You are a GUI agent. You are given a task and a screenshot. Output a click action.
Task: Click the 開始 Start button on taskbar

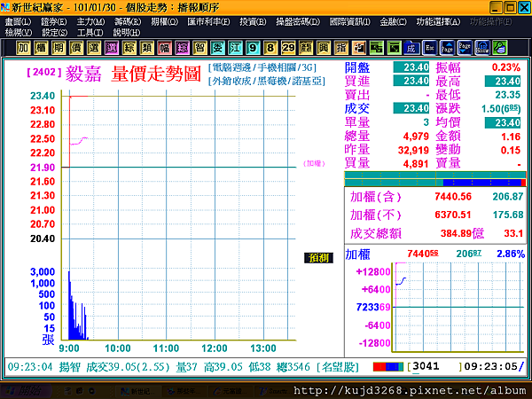pos(27,391)
